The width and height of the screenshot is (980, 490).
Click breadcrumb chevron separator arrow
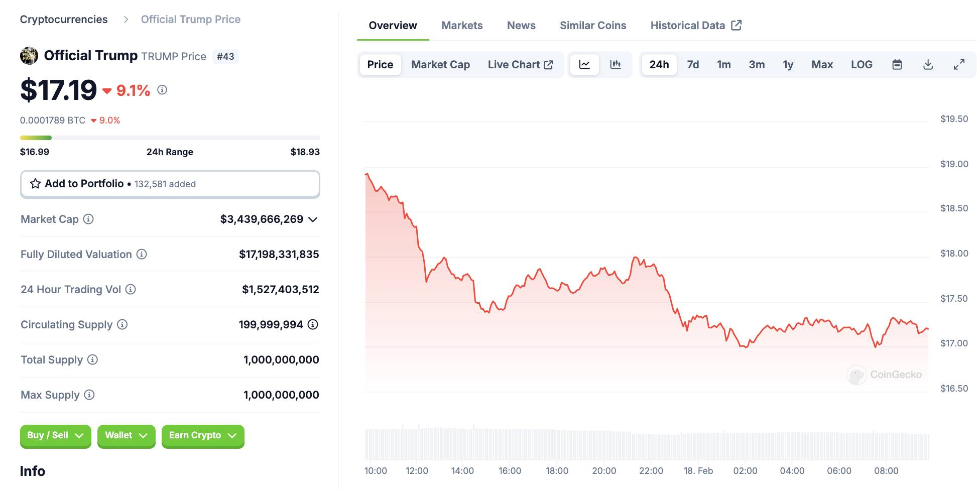click(126, 19)
